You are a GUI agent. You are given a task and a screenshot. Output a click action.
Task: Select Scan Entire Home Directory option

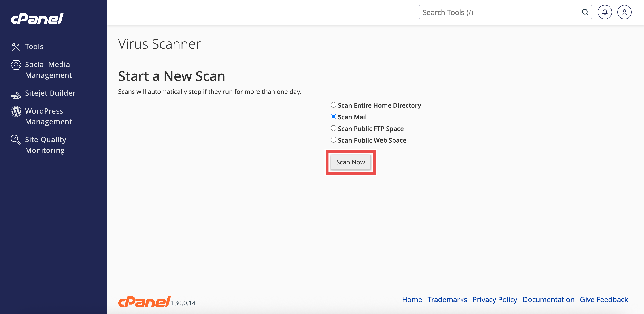[333, 105]
